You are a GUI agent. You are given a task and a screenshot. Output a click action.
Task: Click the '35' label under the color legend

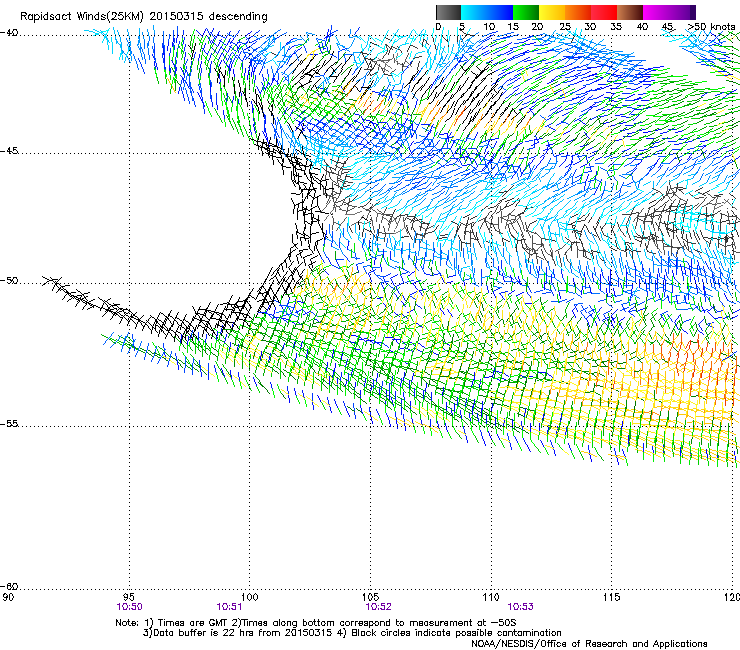coord(616,27)
